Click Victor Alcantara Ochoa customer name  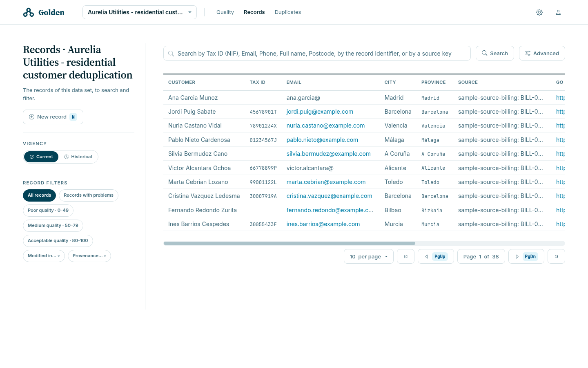[199, 168]
